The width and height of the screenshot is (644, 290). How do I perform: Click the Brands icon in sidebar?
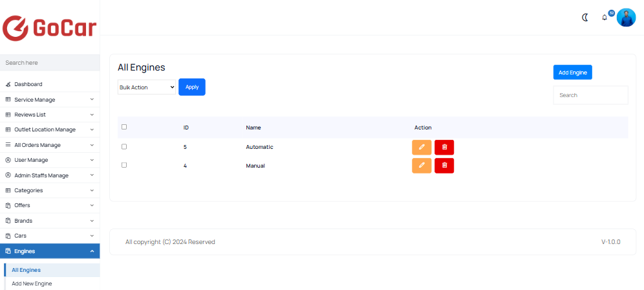pyautogui.click(x=8, y=221)
